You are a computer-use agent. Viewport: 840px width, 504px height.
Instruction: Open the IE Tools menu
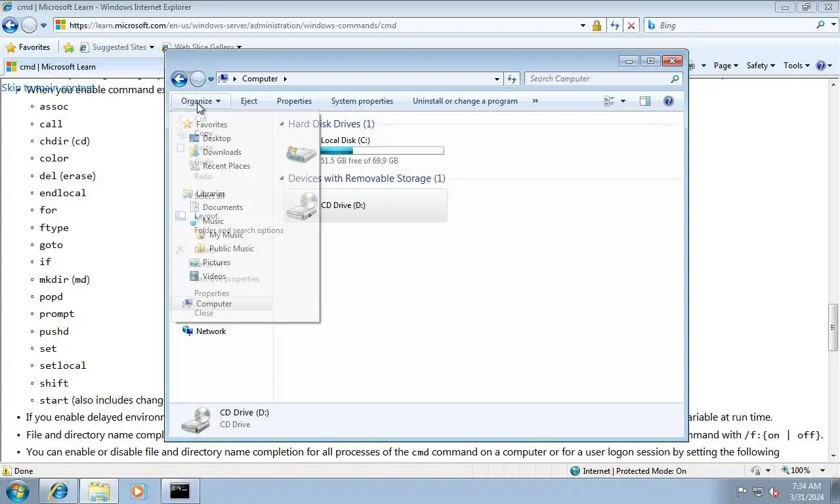point(797,66)
